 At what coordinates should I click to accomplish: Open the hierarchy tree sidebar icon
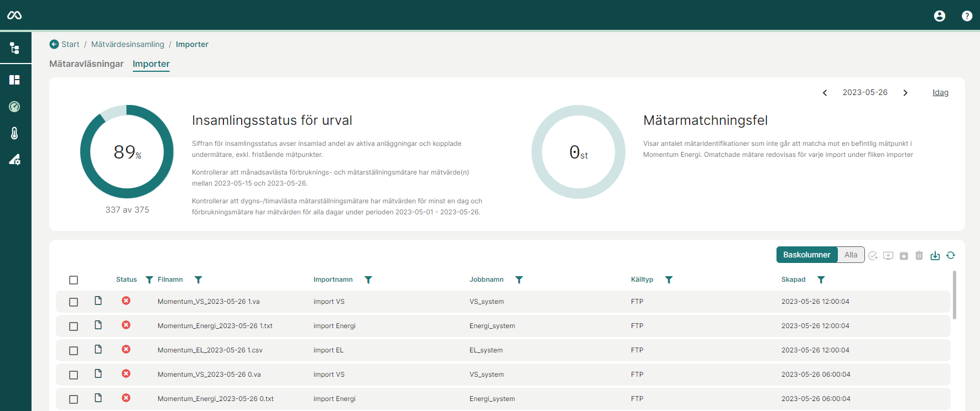pos(15,48)
